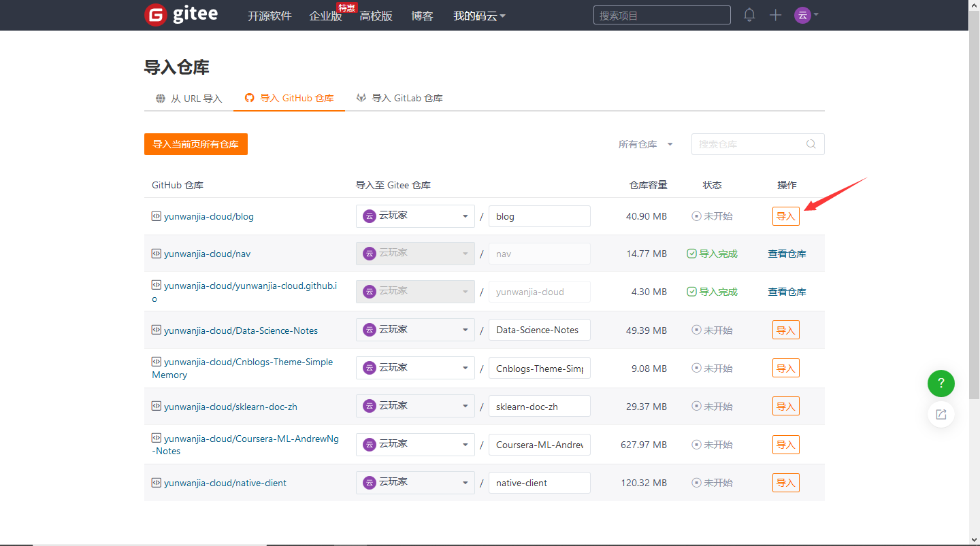Open the user avatar menu
This screenshot has width=980, height=546.
click(806, 15)
